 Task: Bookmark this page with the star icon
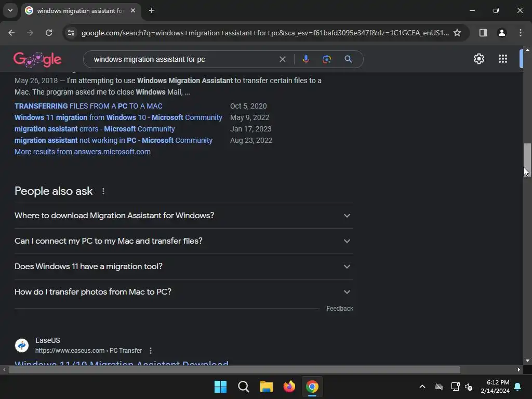pos(457,33)
